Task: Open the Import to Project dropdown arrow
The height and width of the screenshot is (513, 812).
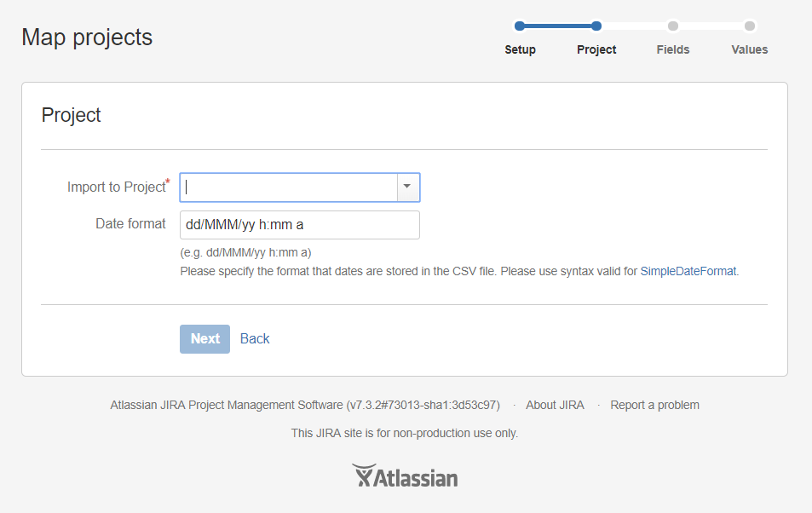Action: coord(407,187)
